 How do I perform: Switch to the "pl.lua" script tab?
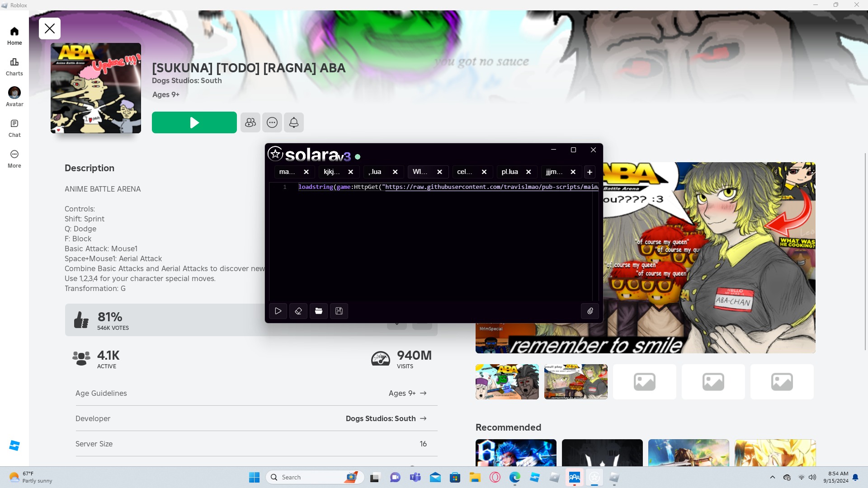[x=510, y=172]
